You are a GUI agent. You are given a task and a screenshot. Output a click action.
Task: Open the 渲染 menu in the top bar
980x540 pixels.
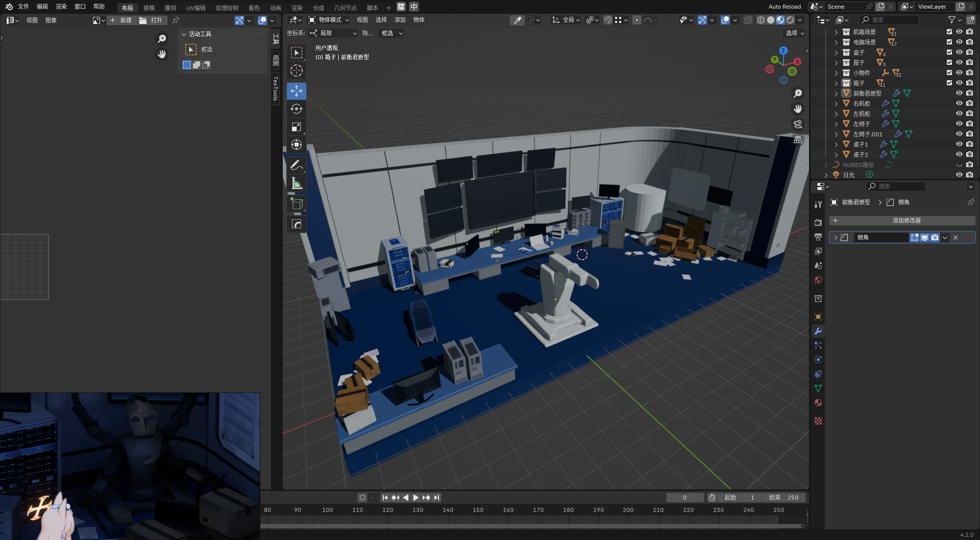(61, 7)
